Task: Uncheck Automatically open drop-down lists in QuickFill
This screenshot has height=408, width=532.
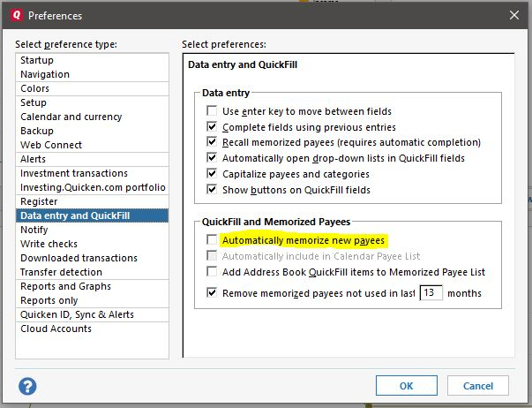Action: [x=212, y=157]
